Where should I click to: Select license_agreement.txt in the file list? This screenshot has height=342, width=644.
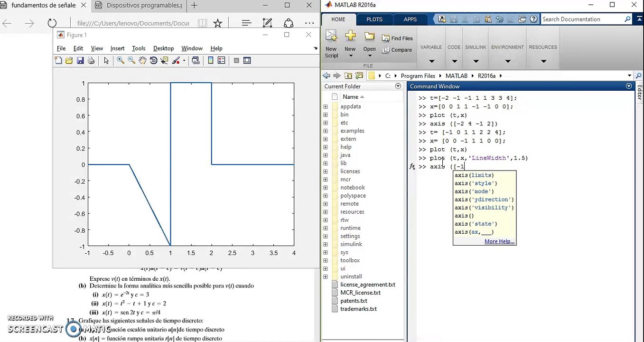367,285
